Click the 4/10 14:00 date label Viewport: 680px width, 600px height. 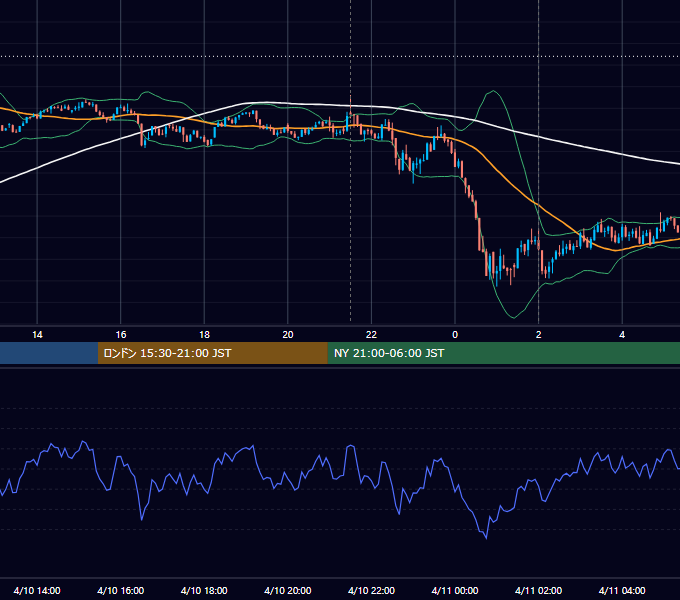click(37, 590)
